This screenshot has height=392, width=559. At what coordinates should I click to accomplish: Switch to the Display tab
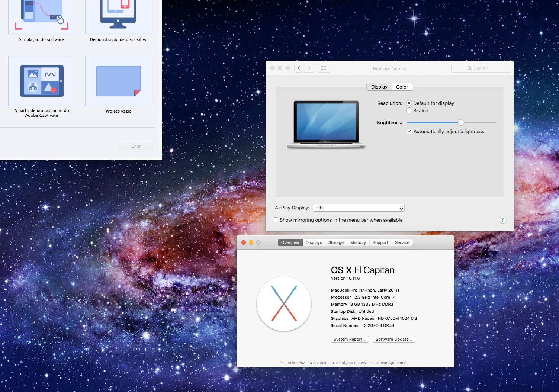(x=379, y=87)
